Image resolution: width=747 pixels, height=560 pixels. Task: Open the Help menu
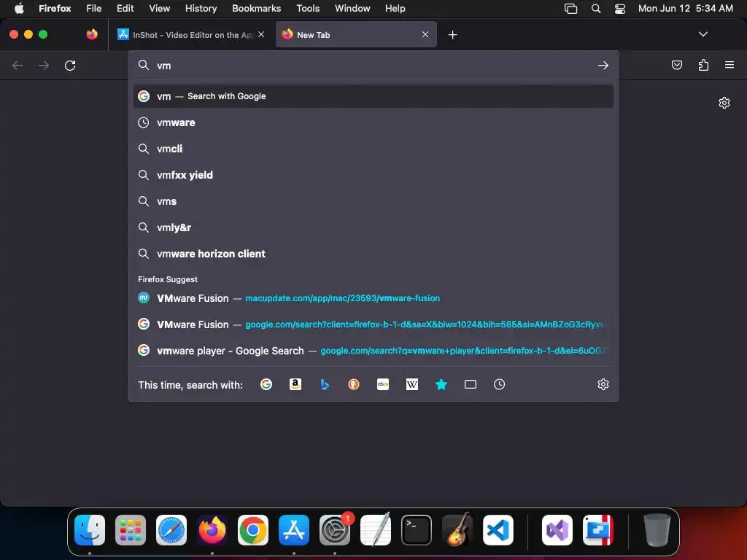click(395, 8)
